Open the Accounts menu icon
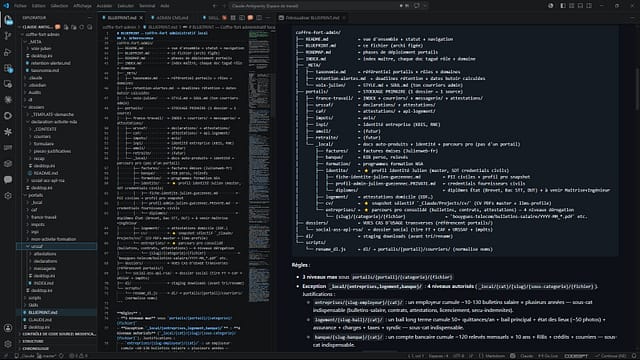 (8, 328)
